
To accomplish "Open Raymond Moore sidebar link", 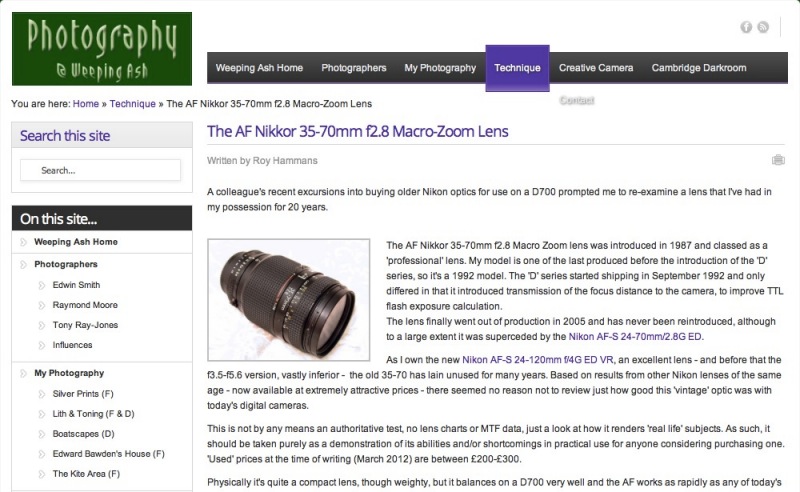I will (85, 305).
